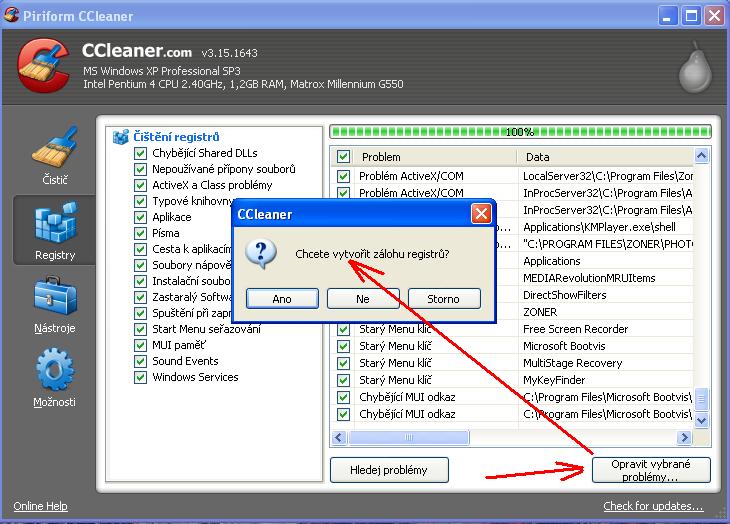Select the MEDIARevolutionMRUItems data cell
The height and width of the screenshot is (524, 730).
[589, 278]
